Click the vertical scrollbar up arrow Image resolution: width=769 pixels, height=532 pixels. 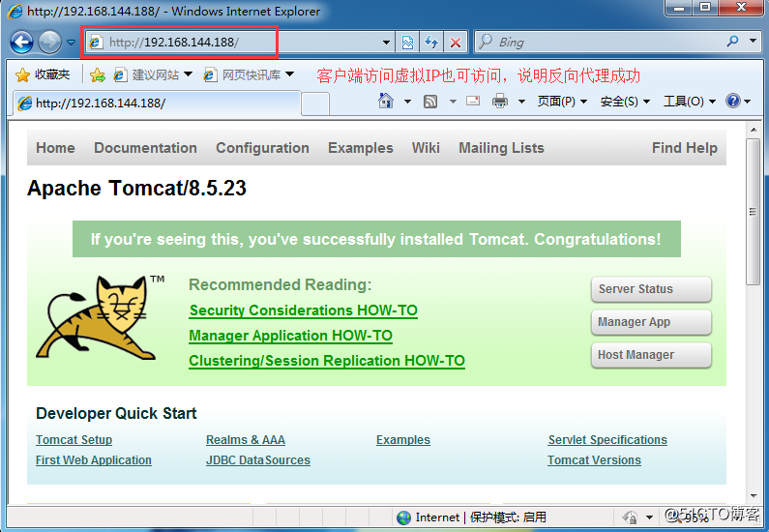754,130
